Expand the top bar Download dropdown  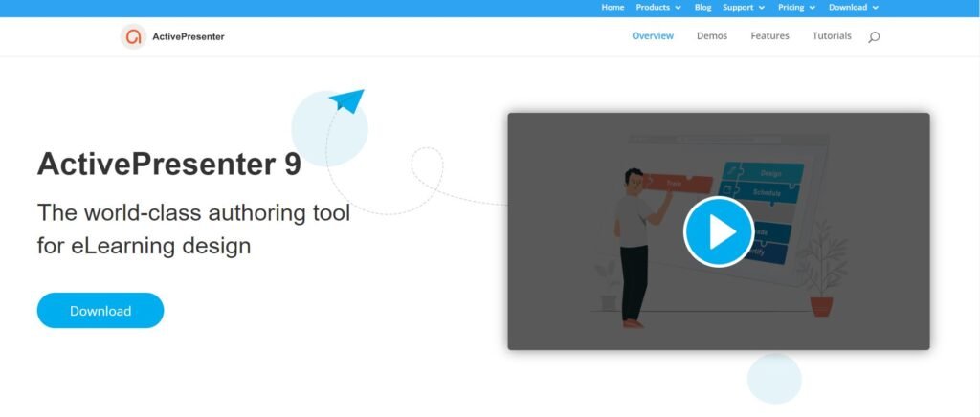point(853,8)
